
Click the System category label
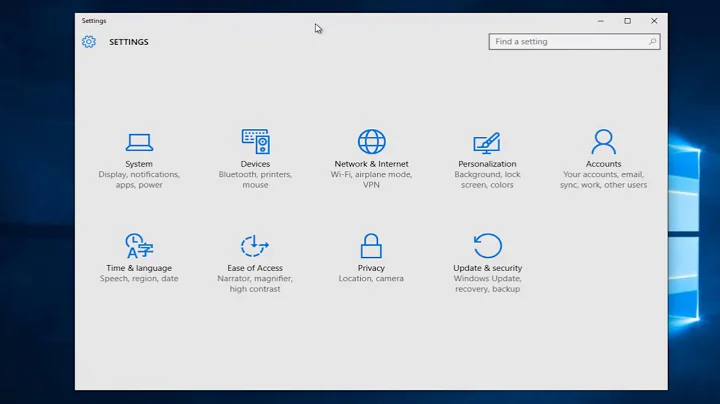click(139, 164)
